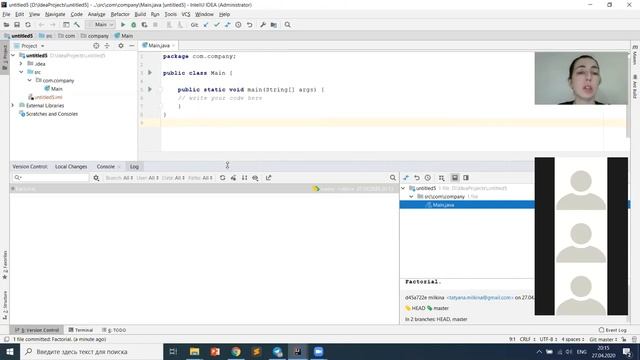Click the commit author email link
This screenshot has height=360, width=640.
click(x=480, y=298)
